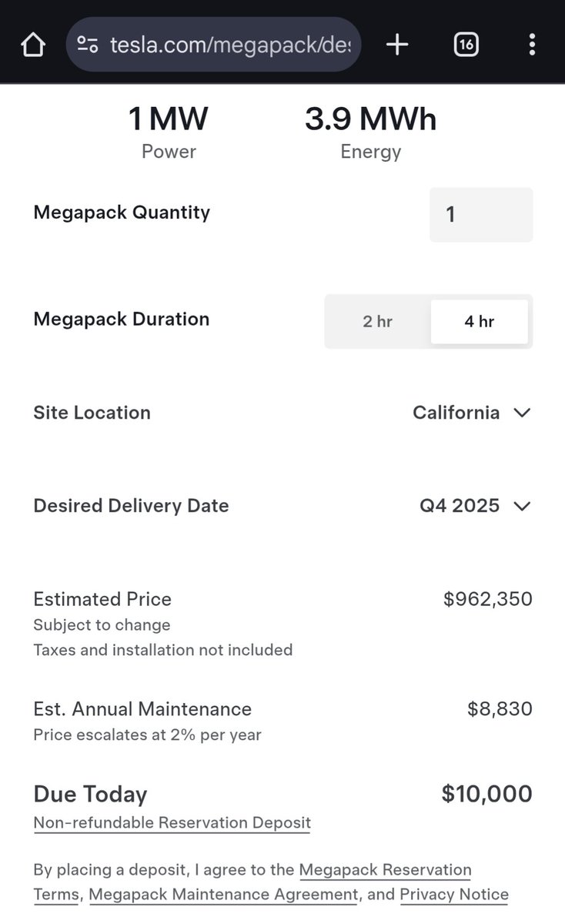The height and width of the screenshot is (924, 565).
Task: Click the $962,350 estimated price value
Action: point(488,599)
